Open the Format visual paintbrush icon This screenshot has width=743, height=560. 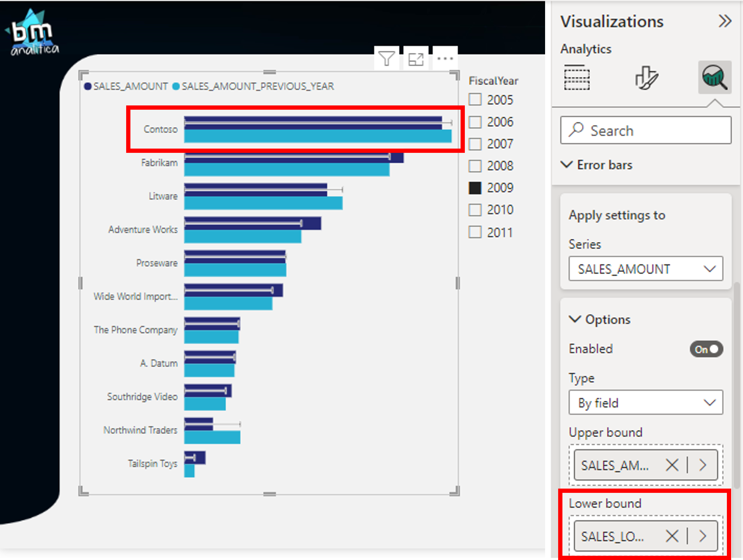pos(646,77)
